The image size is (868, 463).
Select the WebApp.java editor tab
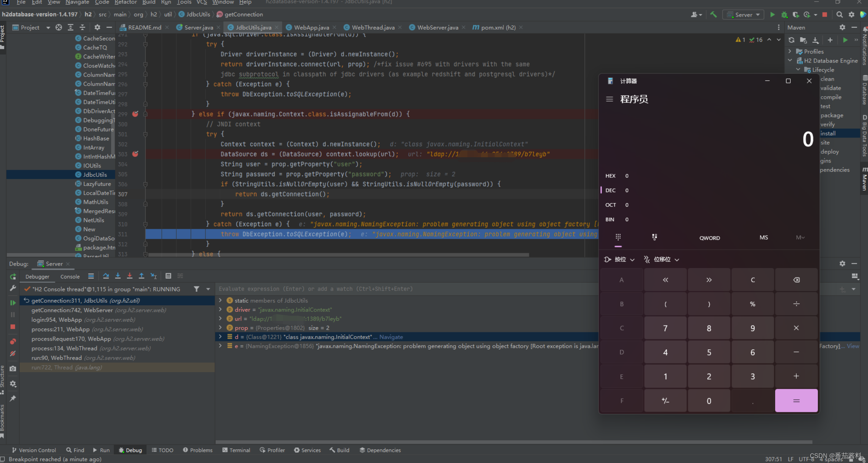pos(311,27)
